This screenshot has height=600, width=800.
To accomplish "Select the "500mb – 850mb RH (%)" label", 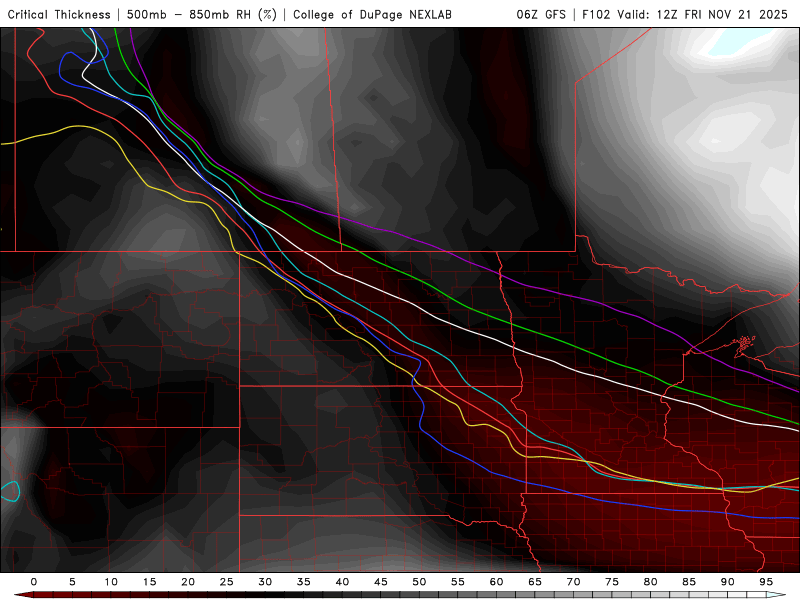I will click(202, 14).
